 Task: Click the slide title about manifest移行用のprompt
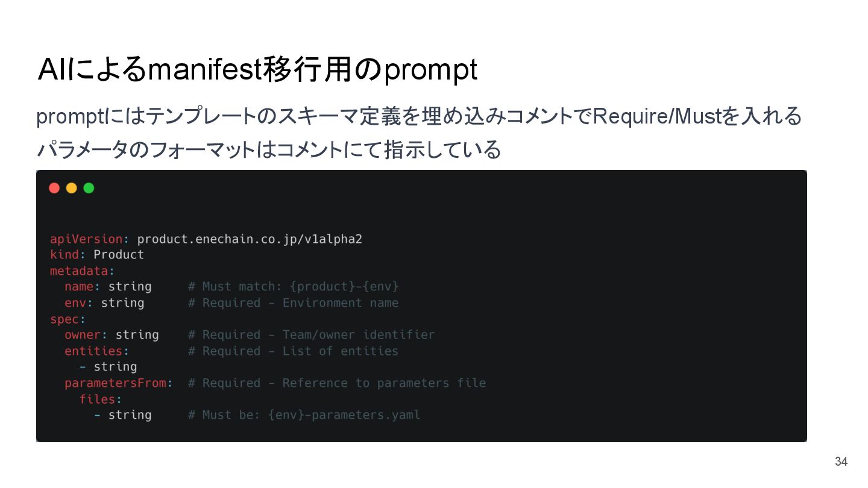[x=257, y=70]
